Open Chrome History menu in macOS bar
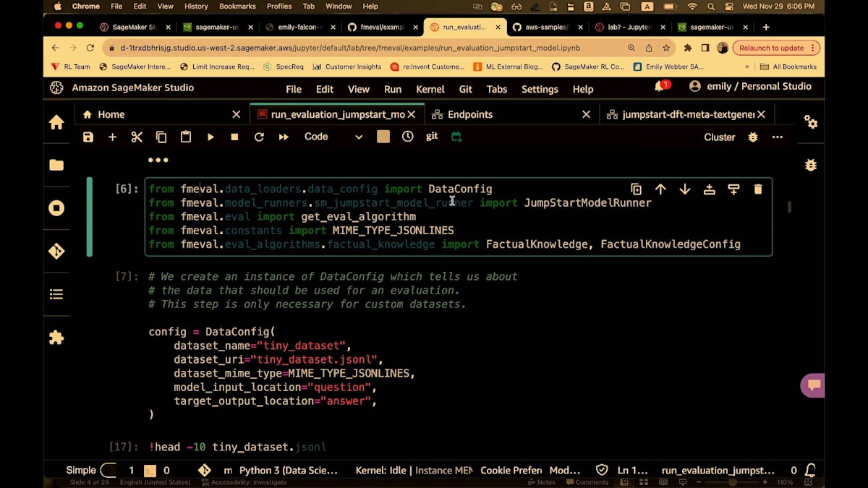This screenshot has height=488, width=868. coord(196,7)
